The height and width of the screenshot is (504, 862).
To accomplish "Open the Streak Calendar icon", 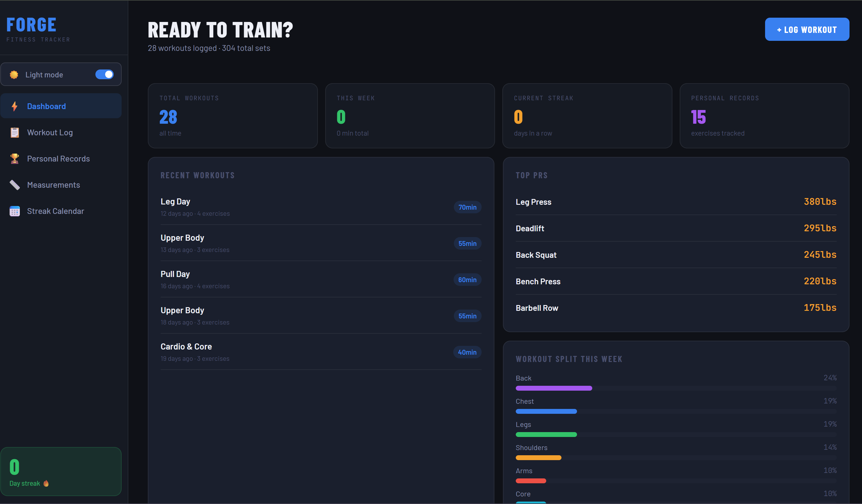I will click(14, 211).
